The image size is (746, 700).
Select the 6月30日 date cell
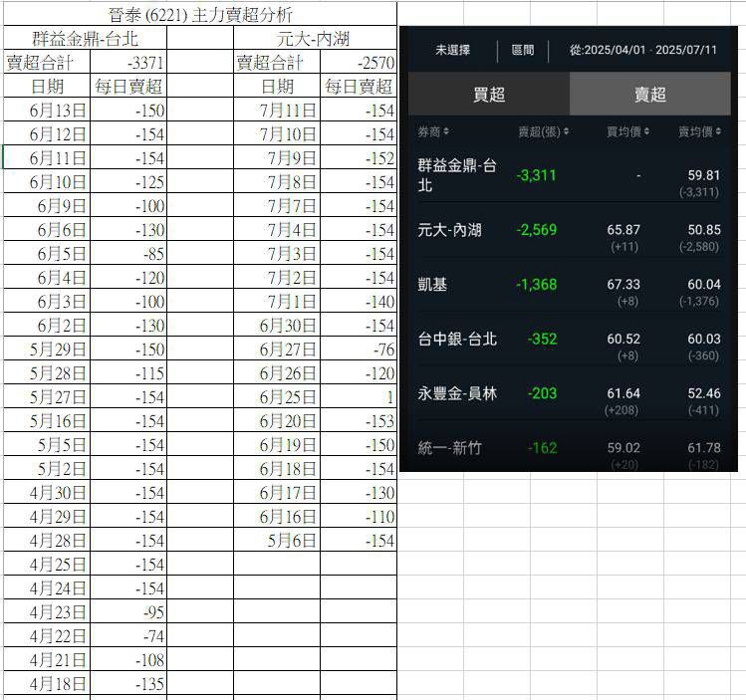(277, 325)
